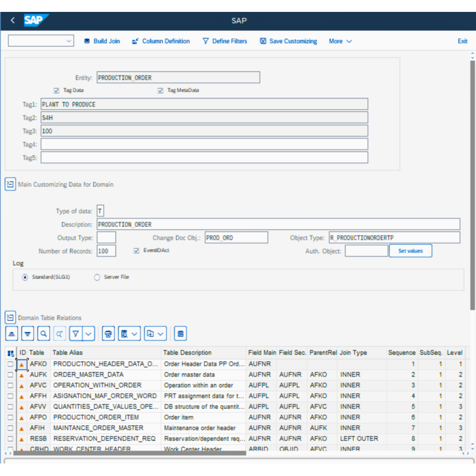Screen dimensions: 476x476
Task: Click Exit link at top right
Action: (462, 41)
